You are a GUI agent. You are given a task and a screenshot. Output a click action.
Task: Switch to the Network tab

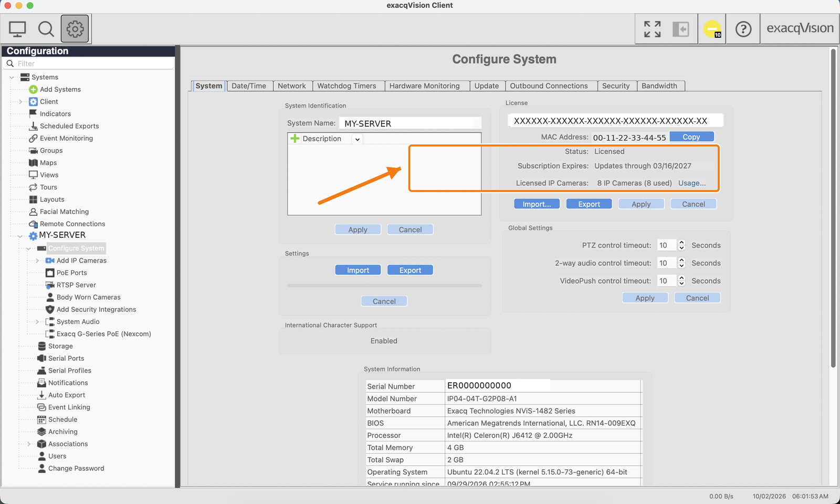tap(292, 86)
